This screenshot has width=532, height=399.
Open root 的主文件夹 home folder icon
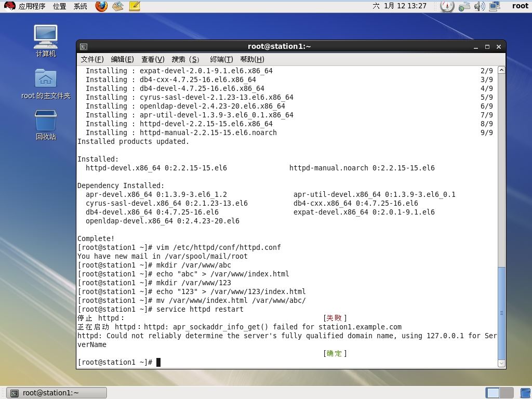click(46, 84)
